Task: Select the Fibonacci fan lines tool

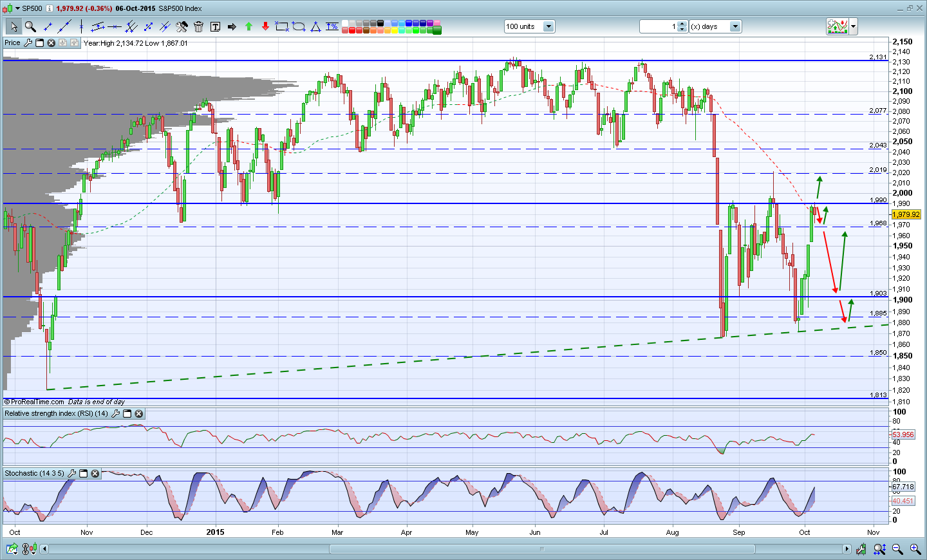Action: click(131, 26)
